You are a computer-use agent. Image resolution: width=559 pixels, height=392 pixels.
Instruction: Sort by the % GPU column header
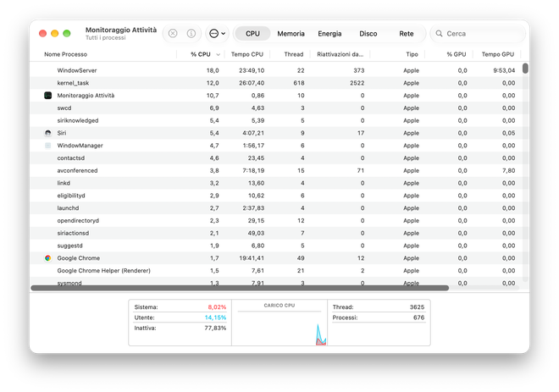457,54
